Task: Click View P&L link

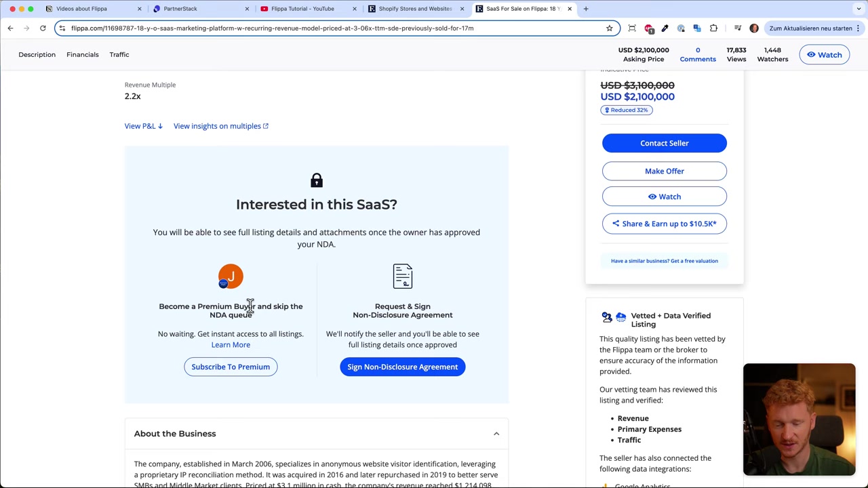Action: (143, 126)
